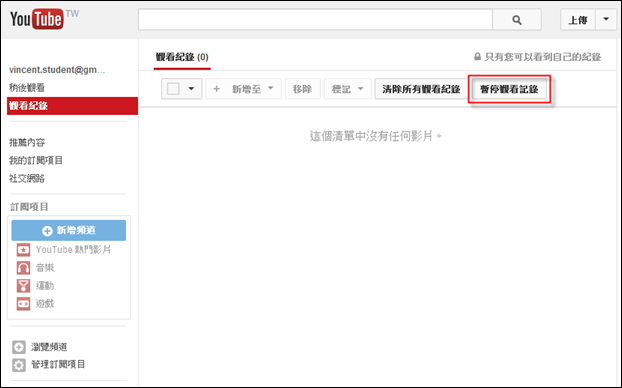
Task: Open the 觀看紀錄 (0) tab
Action: click(x=182, y=57)
